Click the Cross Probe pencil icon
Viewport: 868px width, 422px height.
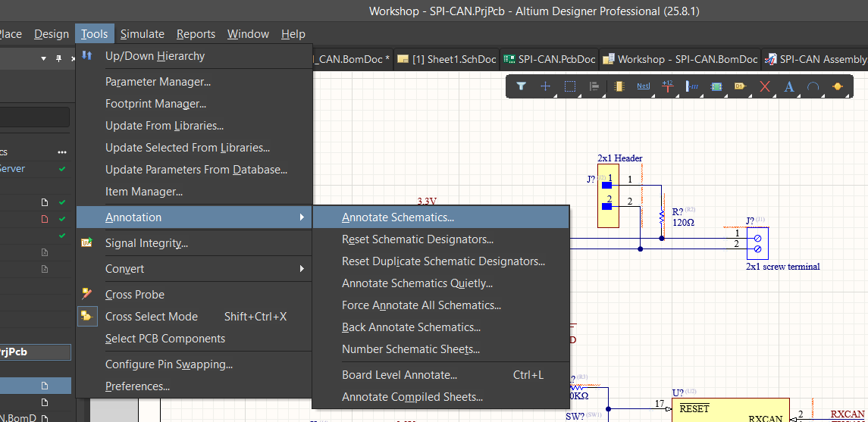pyautogui.click(x=87, y=294)
